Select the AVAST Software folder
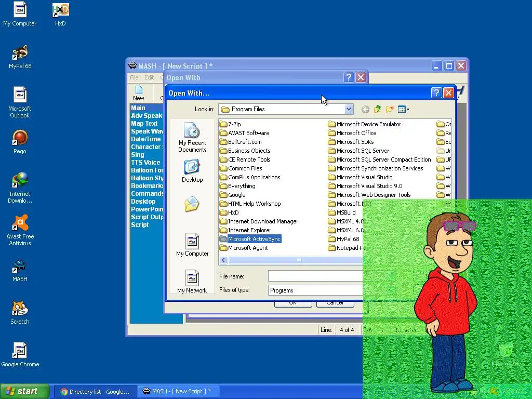Screen dimensions: 532x399 tap(244, 133)
